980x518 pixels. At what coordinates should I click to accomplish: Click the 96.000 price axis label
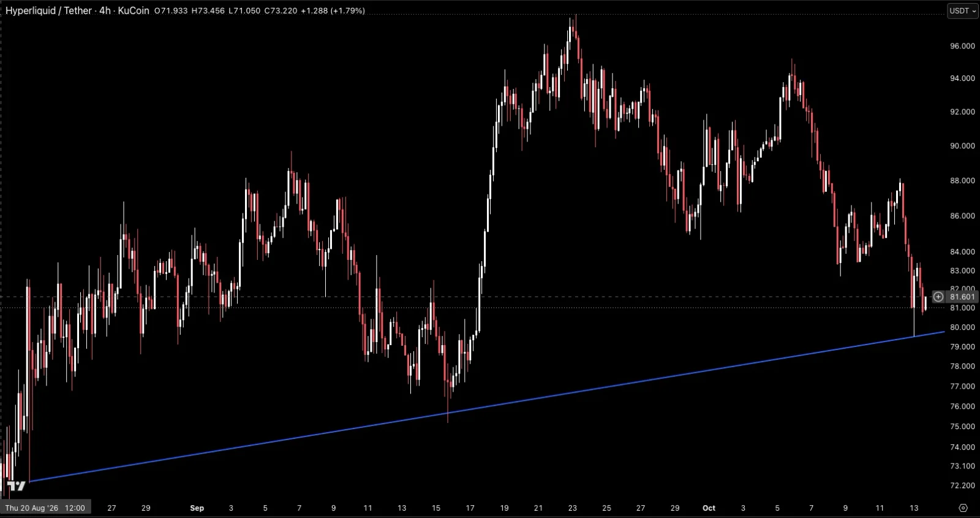(x=962, y=46)
